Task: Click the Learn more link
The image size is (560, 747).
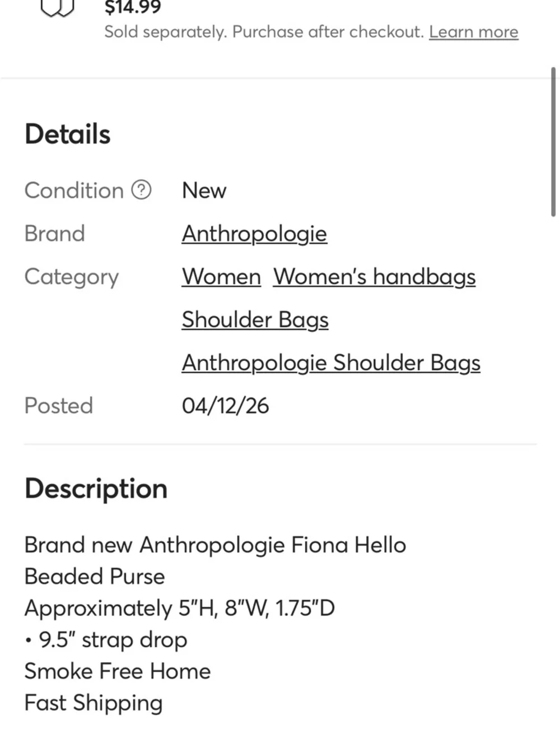Action: coord(473,32)
